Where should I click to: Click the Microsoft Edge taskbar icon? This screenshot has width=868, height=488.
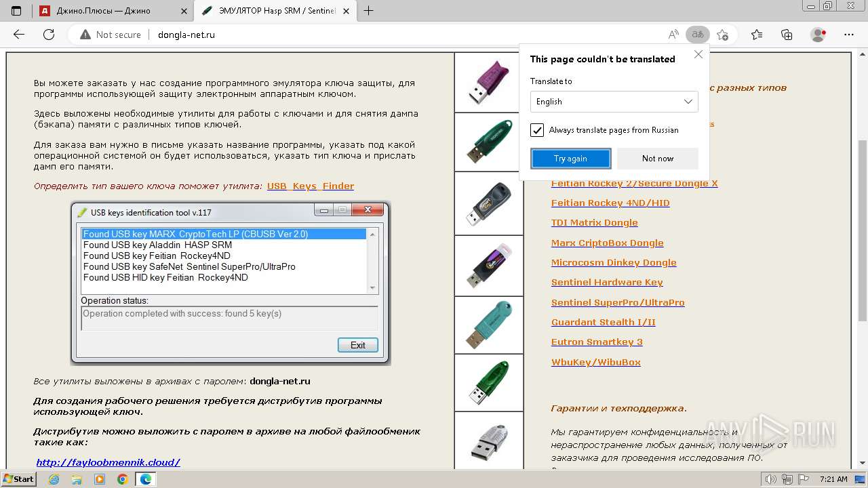click(x=146, y=479)
